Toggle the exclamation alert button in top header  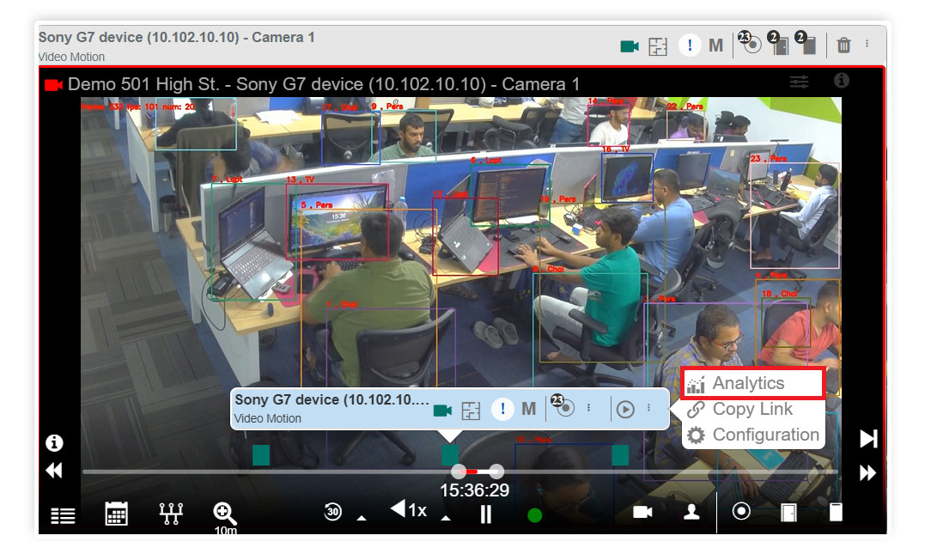click(689, 46)
